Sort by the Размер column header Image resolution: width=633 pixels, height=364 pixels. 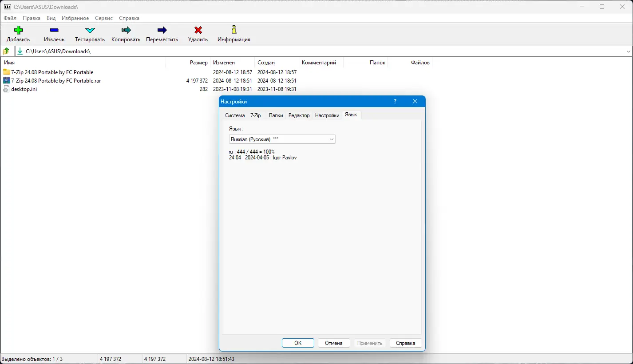tap(188, 63)
